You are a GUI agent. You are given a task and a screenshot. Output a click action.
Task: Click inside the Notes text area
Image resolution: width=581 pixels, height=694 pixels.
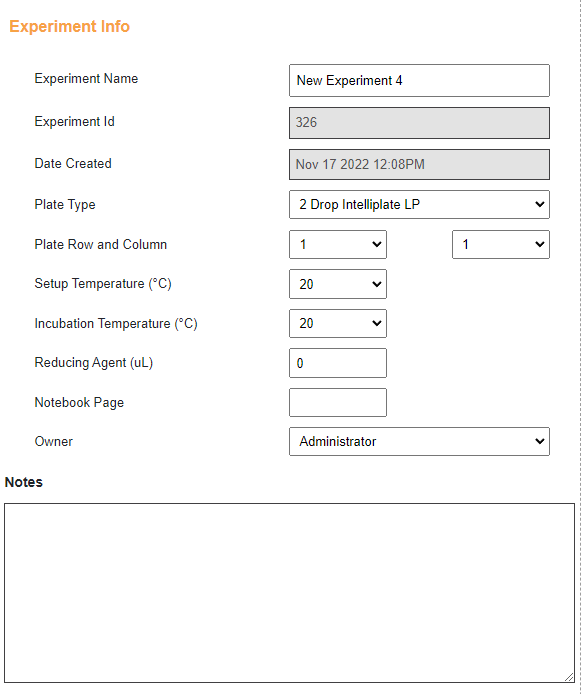coord(289,593)
